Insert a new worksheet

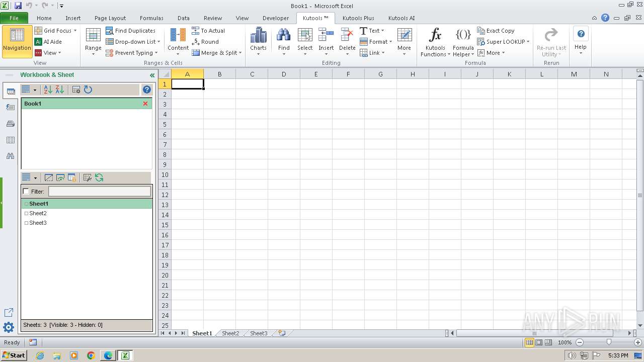(282, 333)
